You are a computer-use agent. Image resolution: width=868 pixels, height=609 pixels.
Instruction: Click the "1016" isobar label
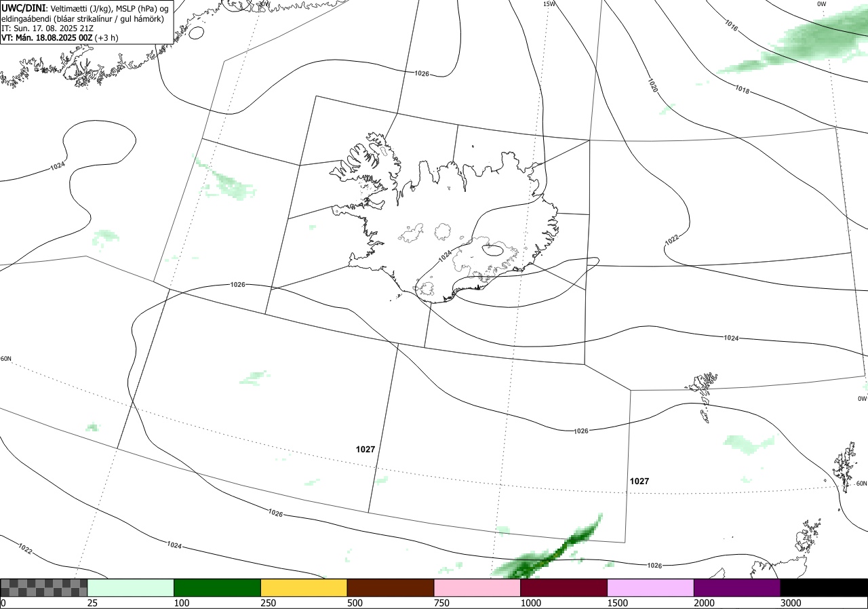tap(730, 26)
